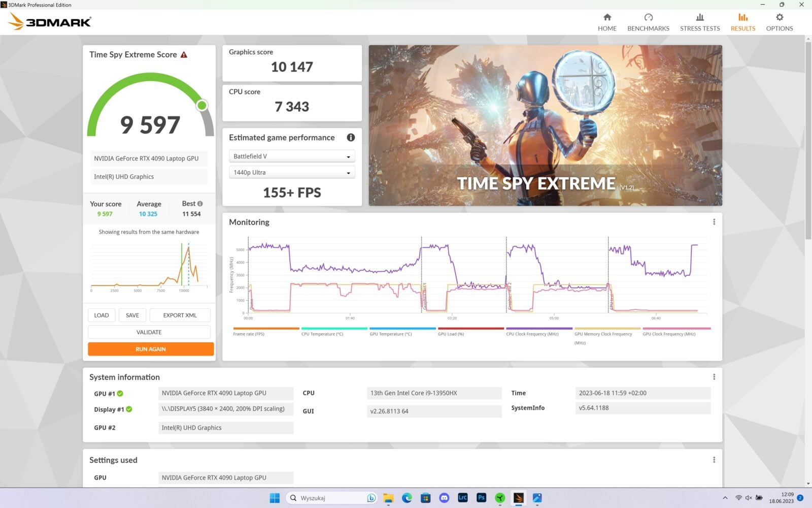Click the 3DMark taskbar icon
The image size is (812, 508).
click(x=518, y=498)
